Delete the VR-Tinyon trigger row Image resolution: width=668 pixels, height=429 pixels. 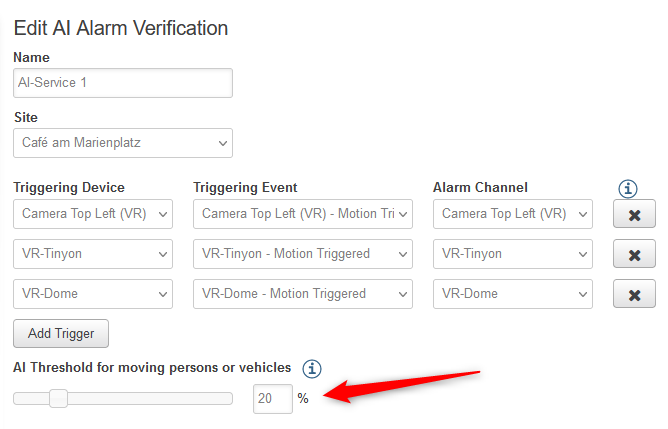click(x=634, y=254)
